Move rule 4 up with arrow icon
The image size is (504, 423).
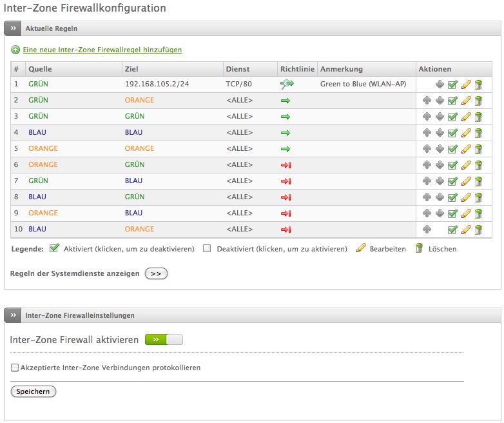point(427,133)
